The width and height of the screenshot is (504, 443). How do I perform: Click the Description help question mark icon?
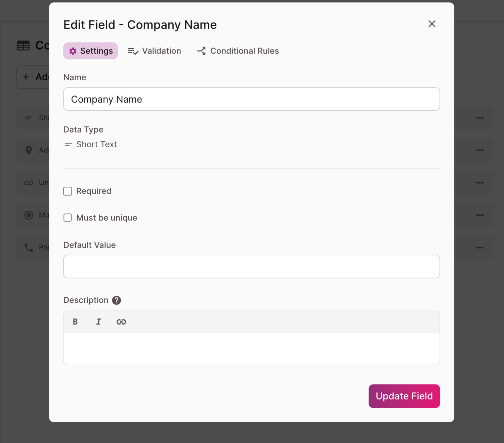(x=117, y=300)
